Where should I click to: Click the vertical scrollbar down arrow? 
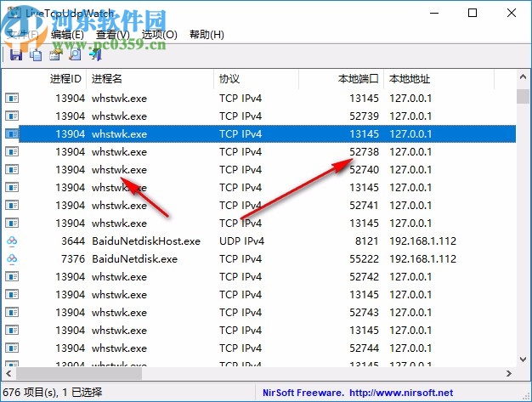[523, 360]
